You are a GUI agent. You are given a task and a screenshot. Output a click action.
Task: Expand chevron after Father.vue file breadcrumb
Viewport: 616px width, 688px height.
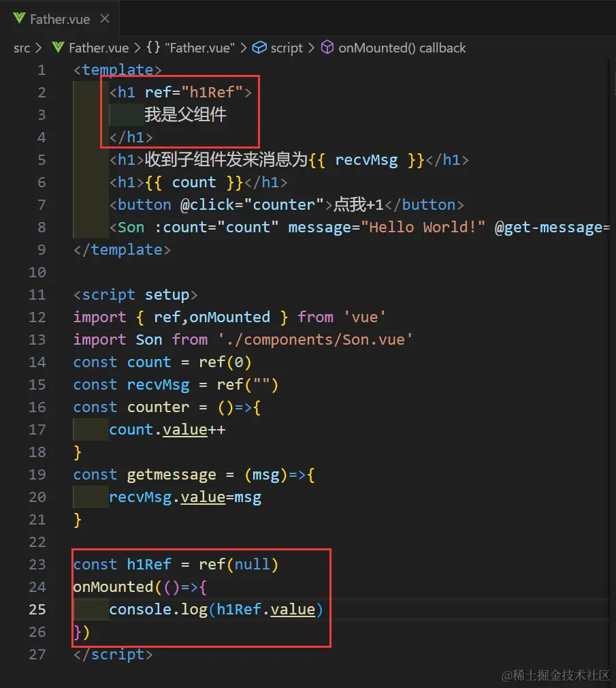pos(137,48)
